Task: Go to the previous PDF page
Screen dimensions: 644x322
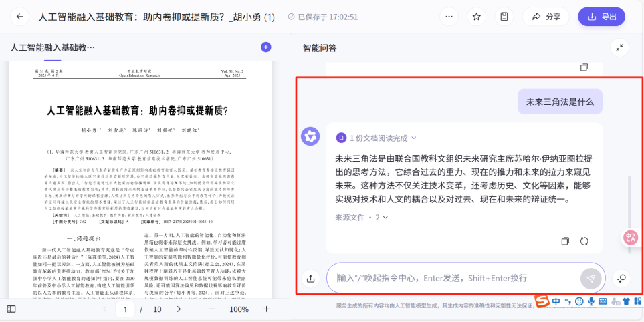Action: [x=104, y=309]
